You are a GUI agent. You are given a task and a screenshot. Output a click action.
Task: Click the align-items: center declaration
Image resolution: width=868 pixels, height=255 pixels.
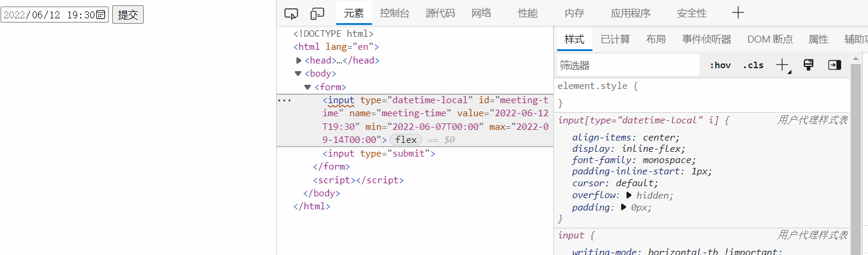(626, 137)
